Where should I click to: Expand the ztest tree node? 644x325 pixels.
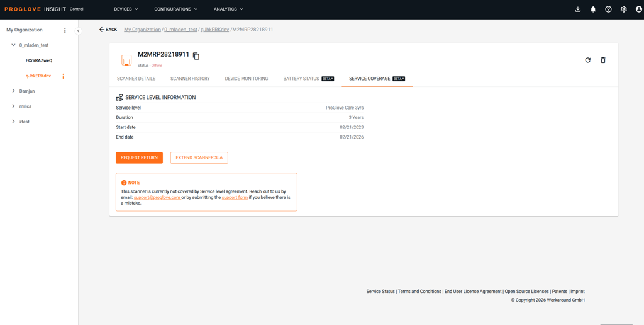pos(14,122)
